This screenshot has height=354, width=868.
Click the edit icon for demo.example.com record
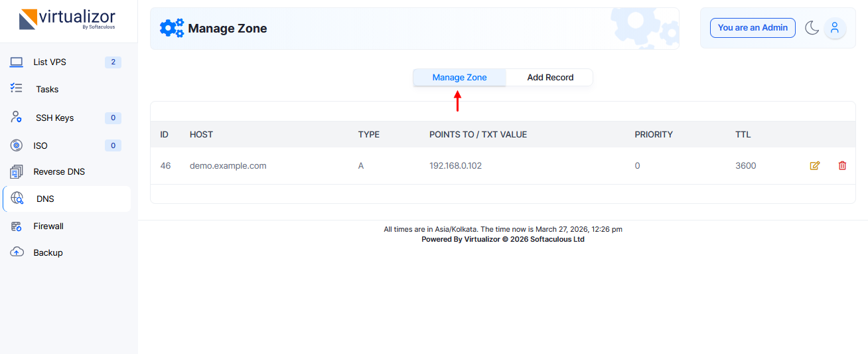tap(815, 166)
